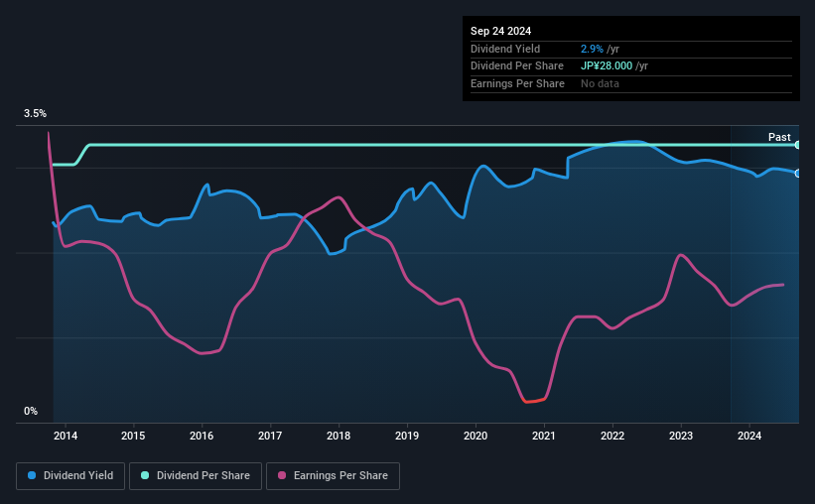Click the Sep 24 2024 tooltip date
Screen dimensions: 815x504
click(500, 31)
